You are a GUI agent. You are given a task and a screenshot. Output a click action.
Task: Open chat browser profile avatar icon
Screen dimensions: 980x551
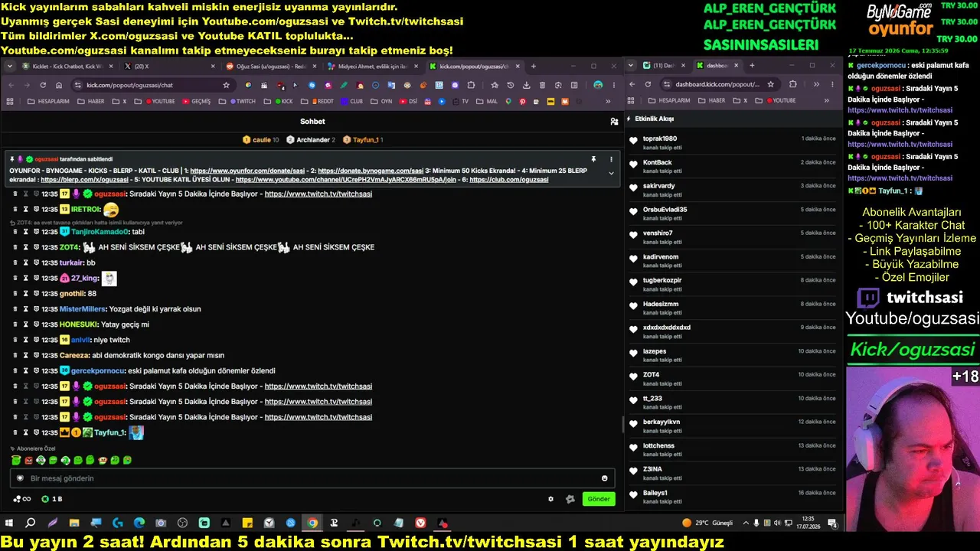click(598, 85)
